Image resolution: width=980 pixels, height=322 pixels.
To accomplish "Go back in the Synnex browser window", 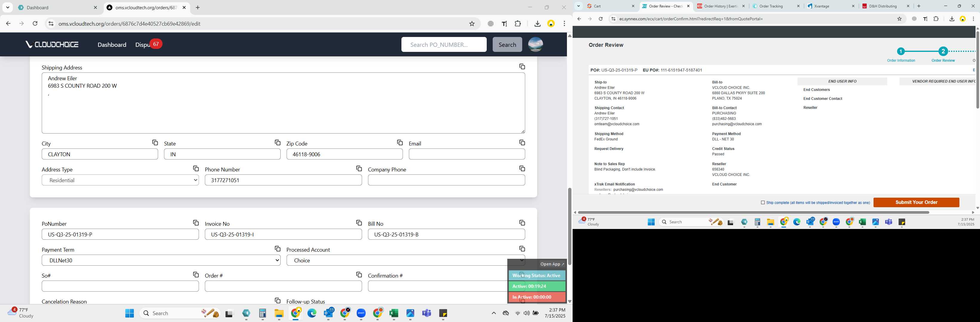I will click(x=579, y=18).
